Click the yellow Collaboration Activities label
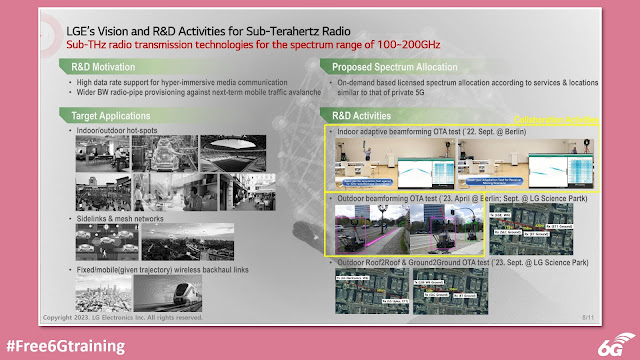The width and height of the screenshot is (640, 360). 556,120
